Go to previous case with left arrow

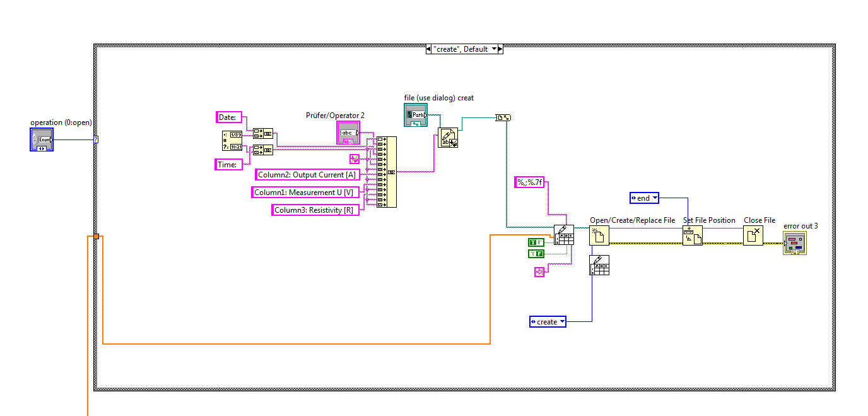point(428,49)
